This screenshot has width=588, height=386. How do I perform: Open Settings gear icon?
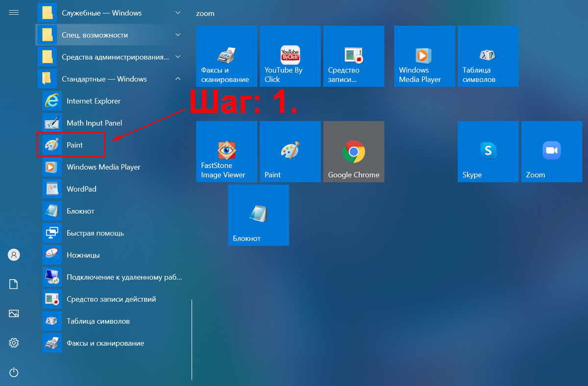click(14, 342)
